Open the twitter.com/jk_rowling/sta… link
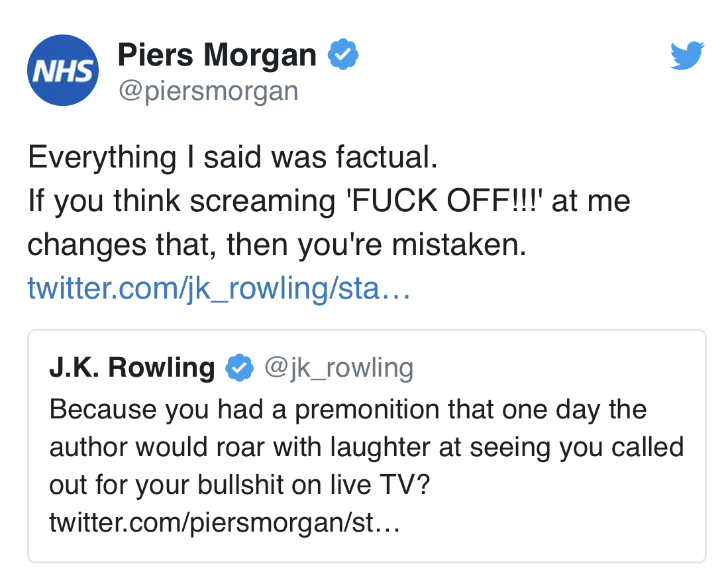 [219, 289]
